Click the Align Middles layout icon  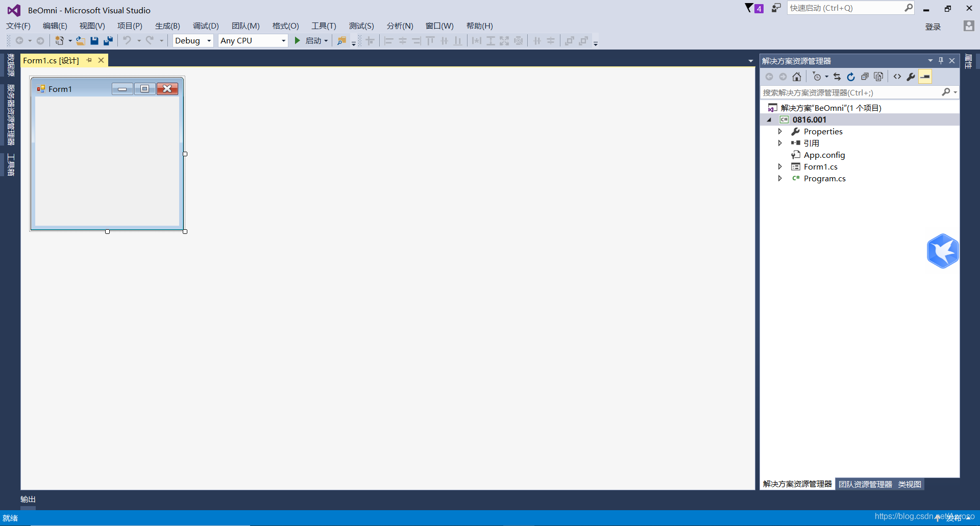445,41
